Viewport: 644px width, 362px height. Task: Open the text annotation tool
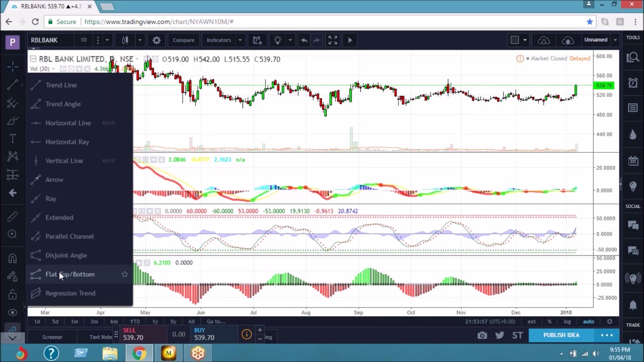[x=13, y=139]
